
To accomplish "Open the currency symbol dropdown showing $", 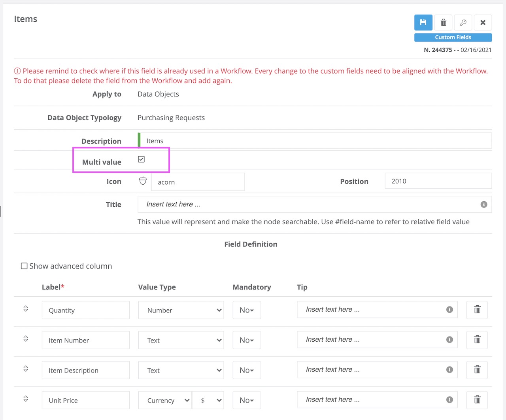I will (208, 400).
